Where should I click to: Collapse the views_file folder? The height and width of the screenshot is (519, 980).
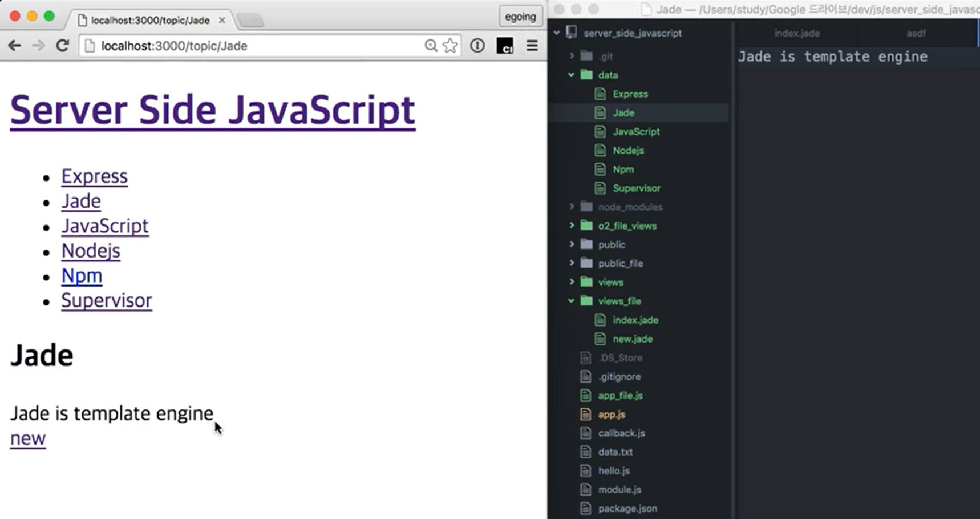(572, 301)
